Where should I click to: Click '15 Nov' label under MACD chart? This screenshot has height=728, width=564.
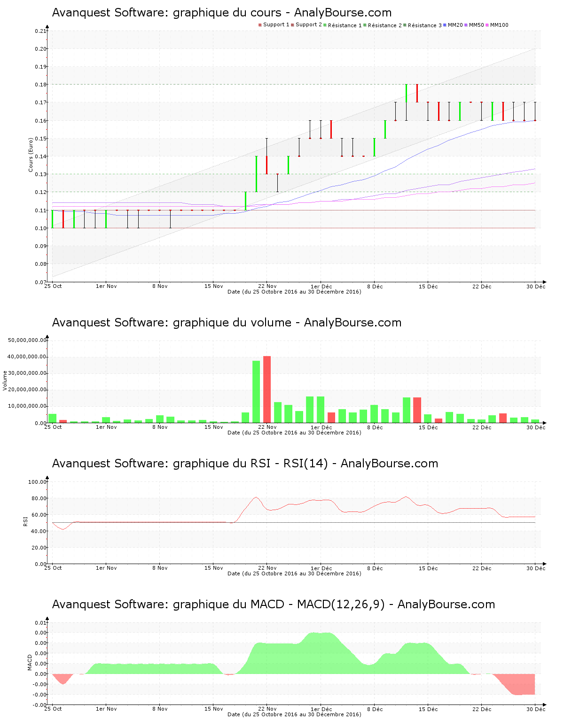pos(214,709)
